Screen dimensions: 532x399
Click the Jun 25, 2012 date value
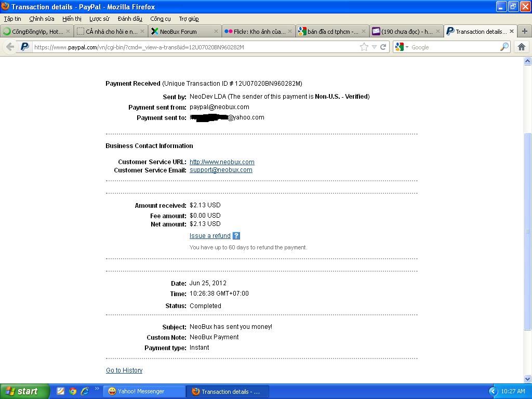[208, 283]
